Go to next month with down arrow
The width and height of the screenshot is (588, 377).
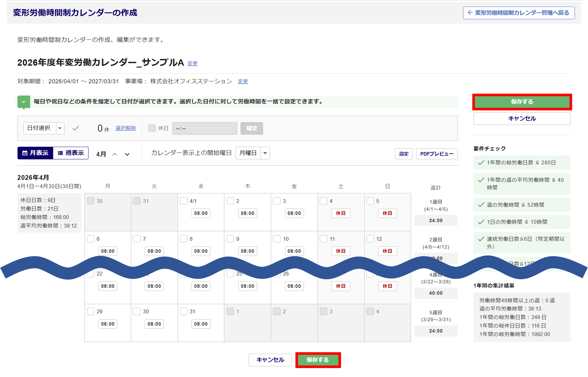point(127,154)
